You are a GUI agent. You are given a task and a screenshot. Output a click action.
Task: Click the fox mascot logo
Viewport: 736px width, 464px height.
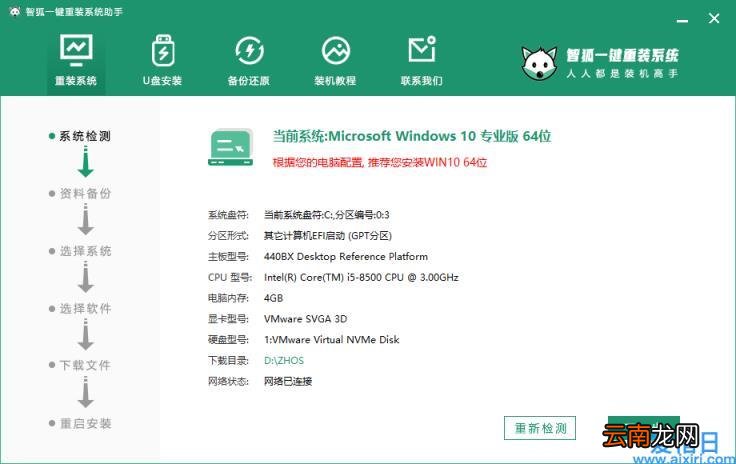[x=539, y=63]
